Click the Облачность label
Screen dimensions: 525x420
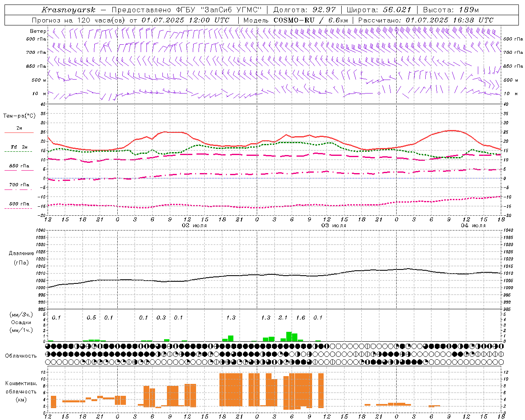pos(21,356)
